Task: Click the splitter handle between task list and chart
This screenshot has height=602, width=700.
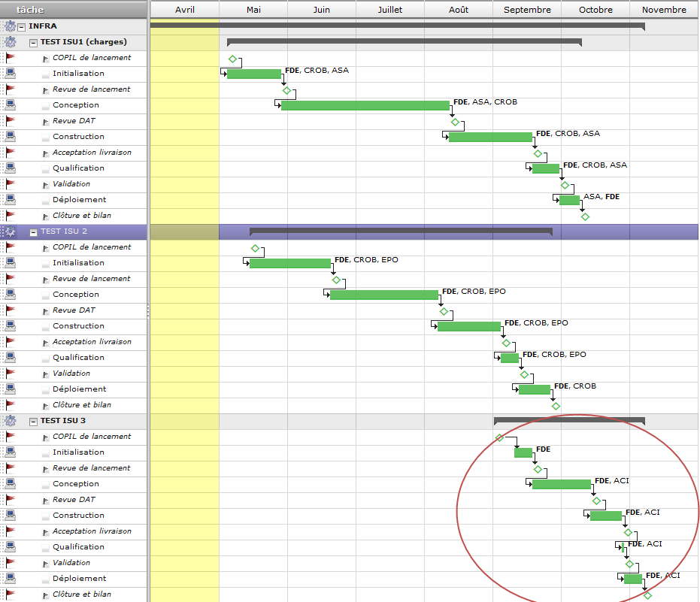Action: (148, 310)
